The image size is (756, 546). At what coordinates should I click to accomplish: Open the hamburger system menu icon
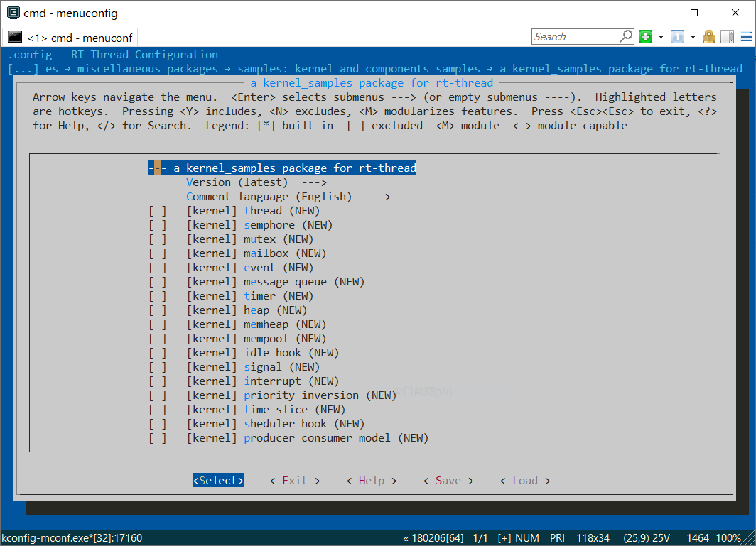(x=745, y=37)
